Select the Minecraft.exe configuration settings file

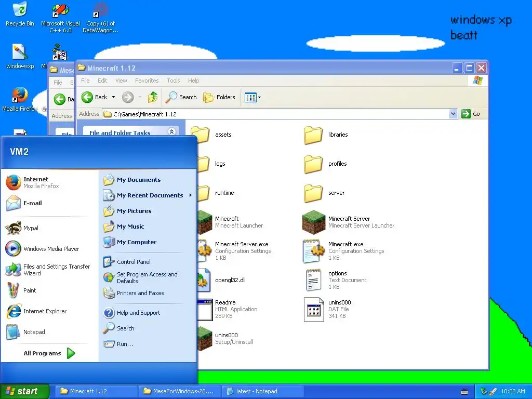(x=343, y=251)
